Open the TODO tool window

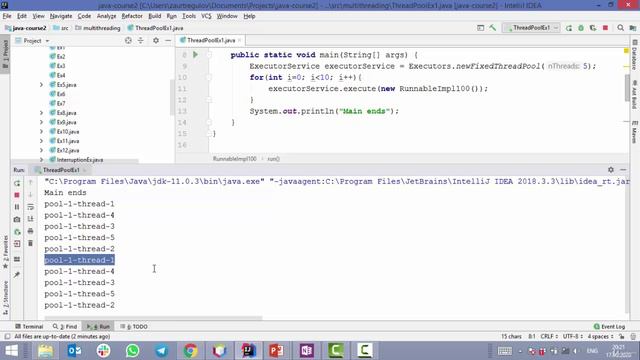pyautogui.click(x=134, y=327)
